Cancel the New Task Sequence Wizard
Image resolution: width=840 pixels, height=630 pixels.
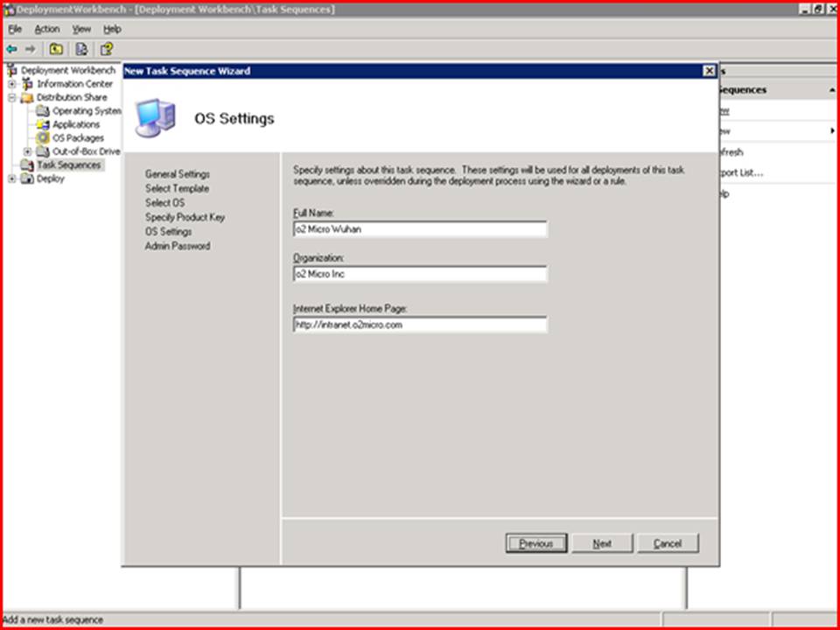pyautogui.click(x=668, y=543)
